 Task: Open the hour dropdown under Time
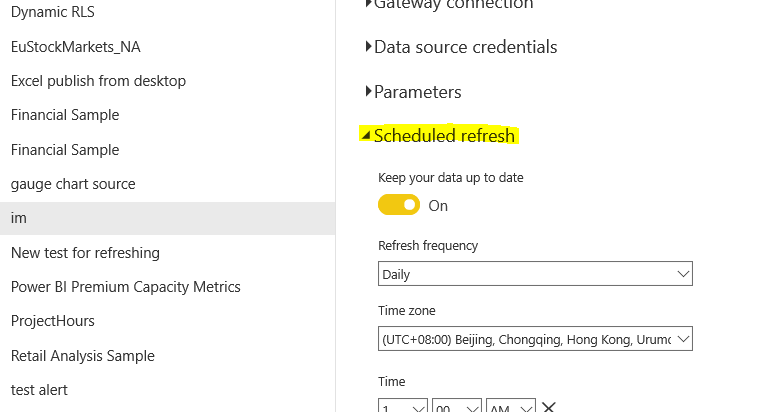coord(403,406)
